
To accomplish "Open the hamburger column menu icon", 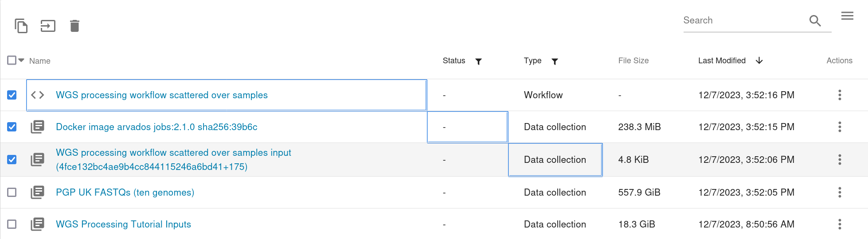I will (x=847, y=16).
